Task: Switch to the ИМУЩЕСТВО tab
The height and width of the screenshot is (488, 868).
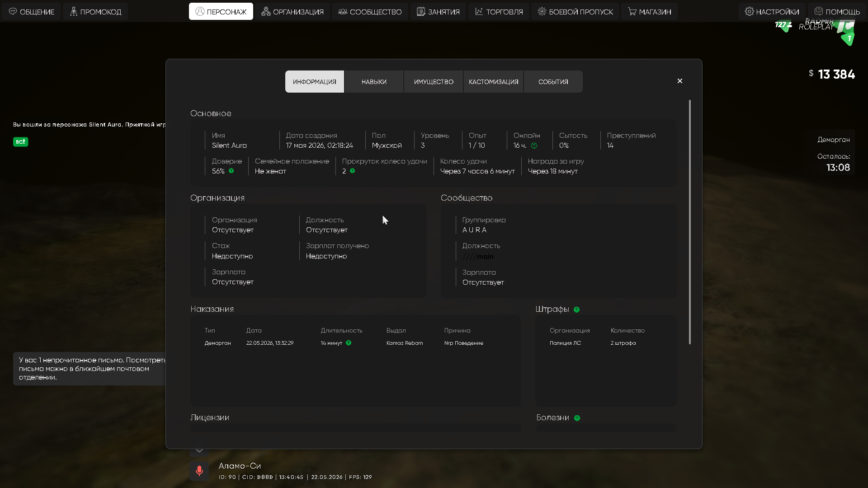Action: point(434,82)
